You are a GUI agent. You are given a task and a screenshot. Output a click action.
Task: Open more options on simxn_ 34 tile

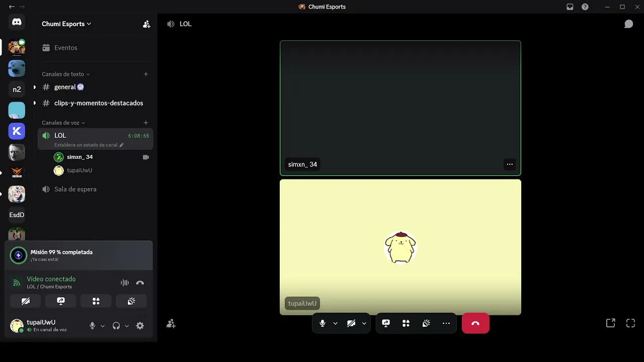(510, 164)
